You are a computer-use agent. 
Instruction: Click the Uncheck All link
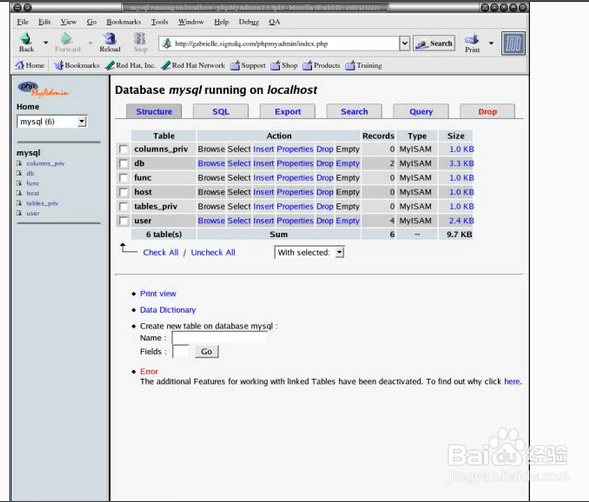[x=213, y=253]
